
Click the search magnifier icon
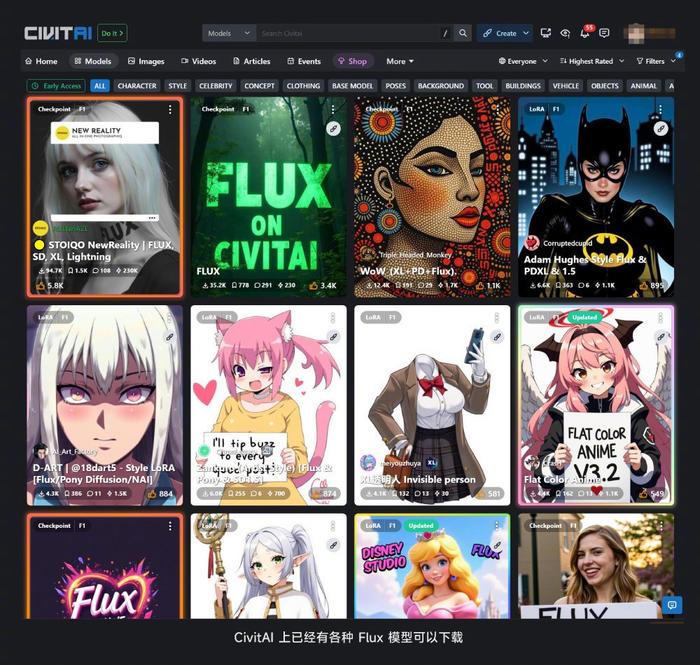(463, 33)
